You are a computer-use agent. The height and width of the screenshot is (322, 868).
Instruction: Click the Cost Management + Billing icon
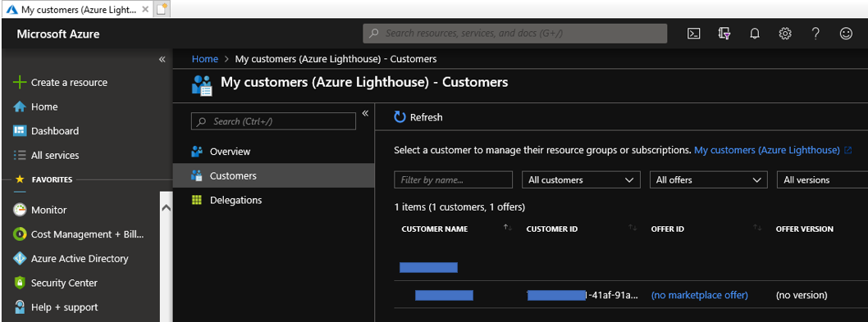point(20,234)
